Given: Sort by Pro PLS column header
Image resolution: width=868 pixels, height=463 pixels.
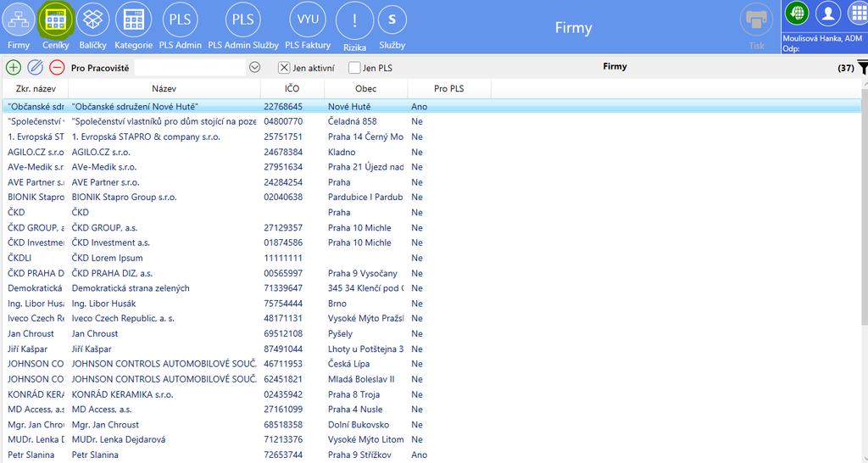Looking at the screenshot, I should (449, 88).
